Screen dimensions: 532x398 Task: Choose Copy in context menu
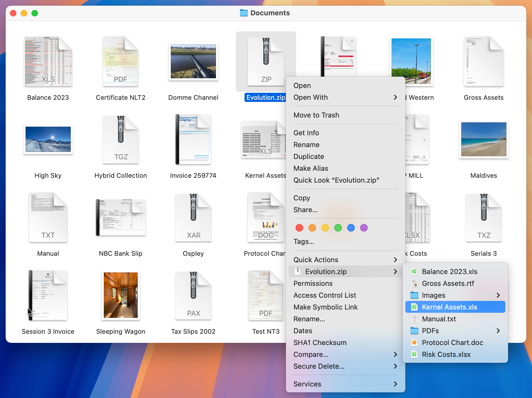click(x=346, y=198)
